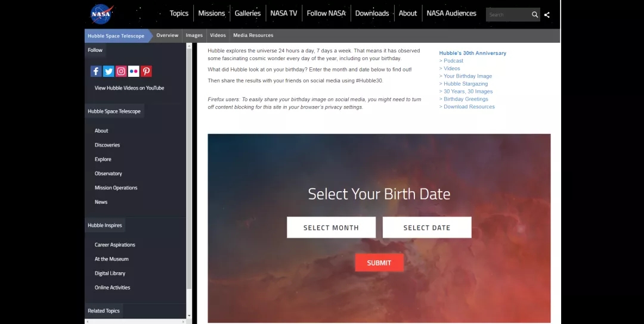Click the red Submit button
Image resolution: width=644 pixels, height=324 pixels.
pos(379,263)
